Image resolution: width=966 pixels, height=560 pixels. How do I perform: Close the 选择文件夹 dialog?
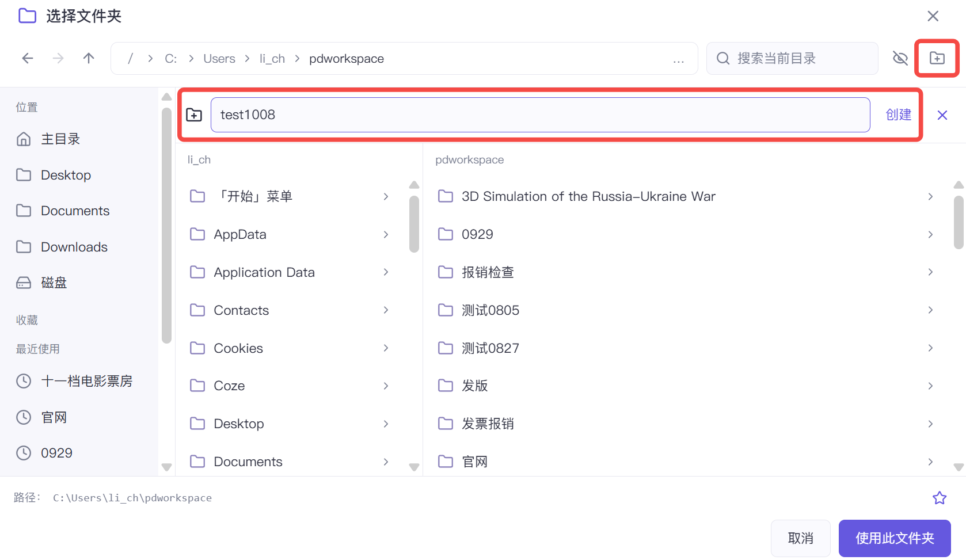[933, 16]
